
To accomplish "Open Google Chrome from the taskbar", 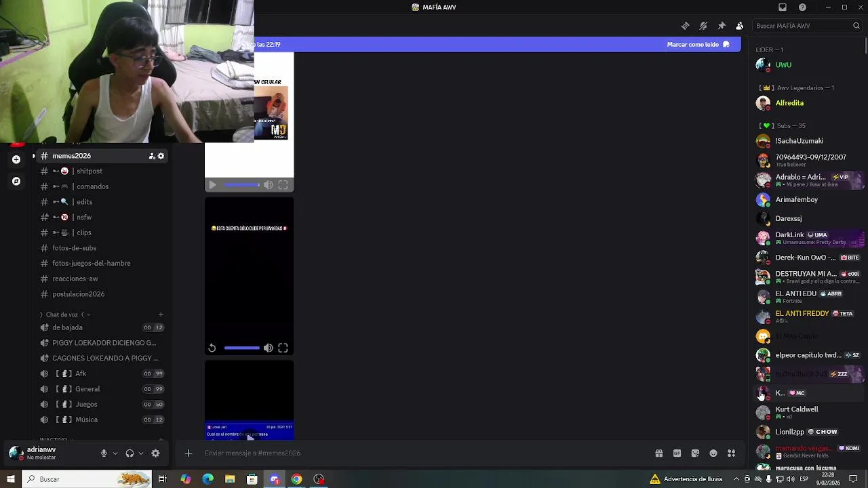I will pos(296,479).
